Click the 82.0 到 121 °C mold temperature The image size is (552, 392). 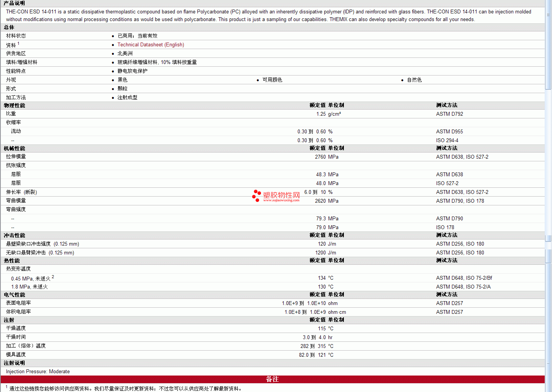(316, 355)
